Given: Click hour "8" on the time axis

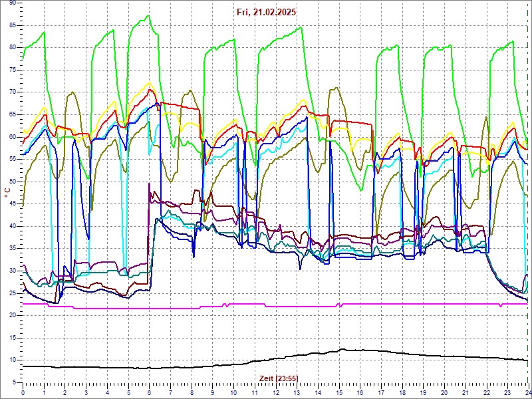Looking at the screenshot, I should (191, 392).
